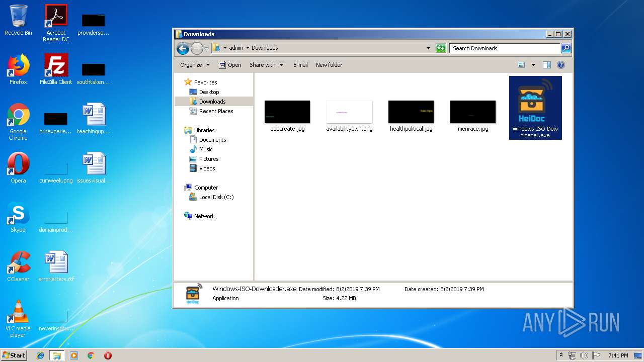Open FileZilla Client shortcut

pyautogui.click(x=56, y=69)
